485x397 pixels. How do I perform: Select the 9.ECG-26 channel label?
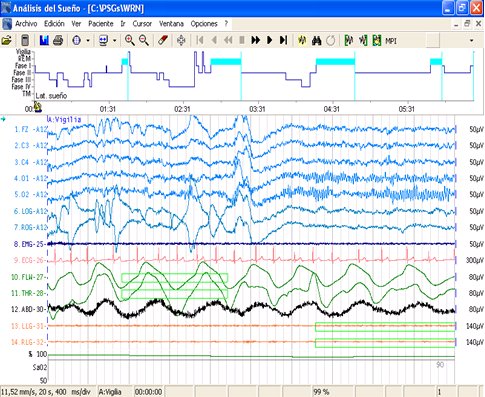[x=29, y=260]
